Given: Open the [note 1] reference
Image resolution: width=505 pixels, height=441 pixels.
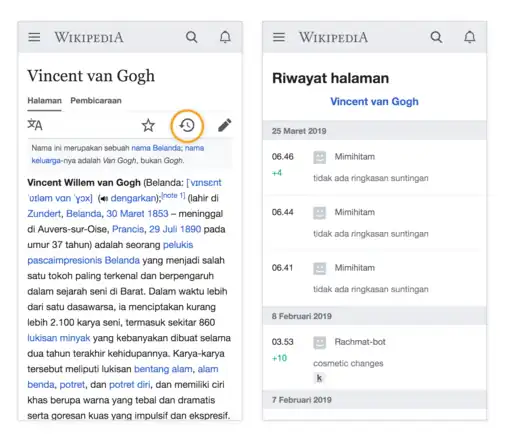Looking at the screenshot, I should tap(173, 195).
